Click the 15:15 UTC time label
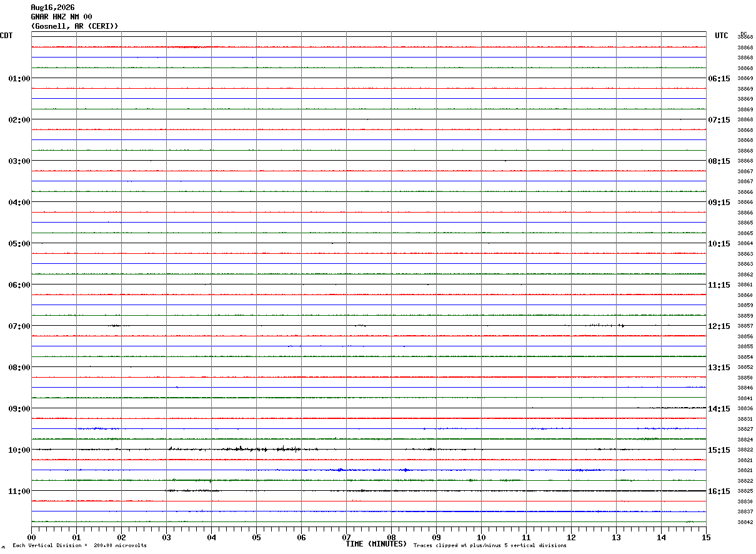The height and width of the screenshot is (554, 756). pos(719,450)
